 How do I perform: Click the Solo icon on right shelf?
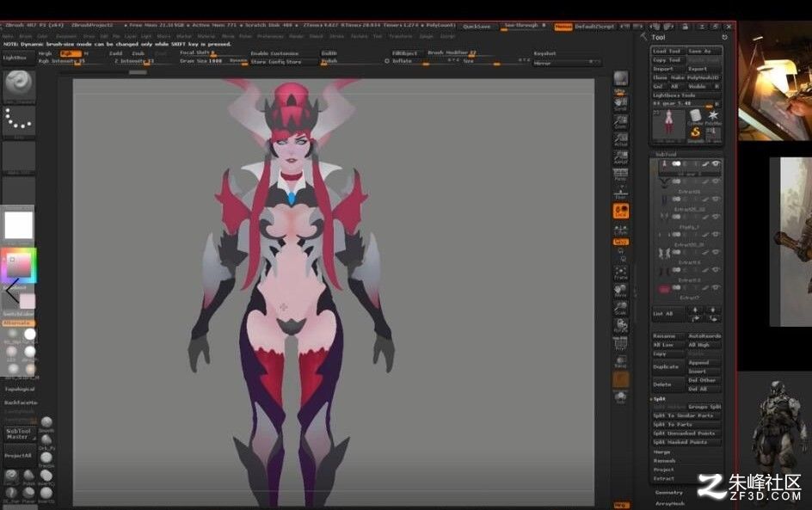pyautogui.click(x=620, y=397)
